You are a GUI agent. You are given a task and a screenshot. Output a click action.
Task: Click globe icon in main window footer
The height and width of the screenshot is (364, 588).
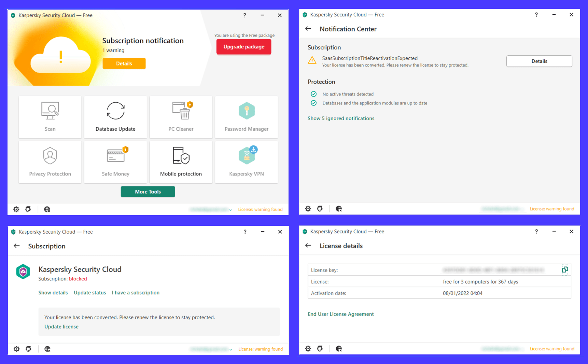[47, 209]
